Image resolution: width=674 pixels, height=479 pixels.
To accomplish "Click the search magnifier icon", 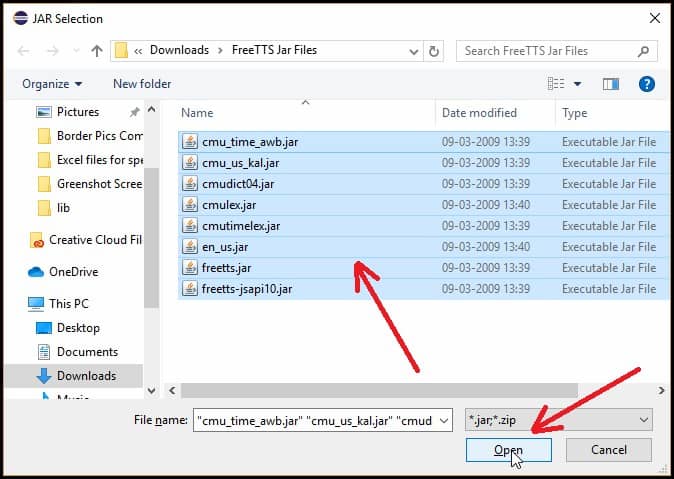I will [643, 51].
